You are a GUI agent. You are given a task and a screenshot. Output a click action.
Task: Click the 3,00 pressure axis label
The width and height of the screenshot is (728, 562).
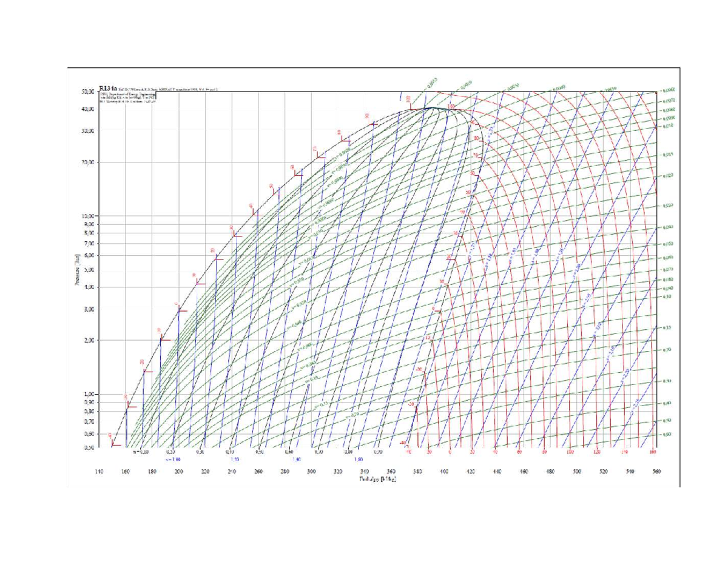tap(89, 309)
